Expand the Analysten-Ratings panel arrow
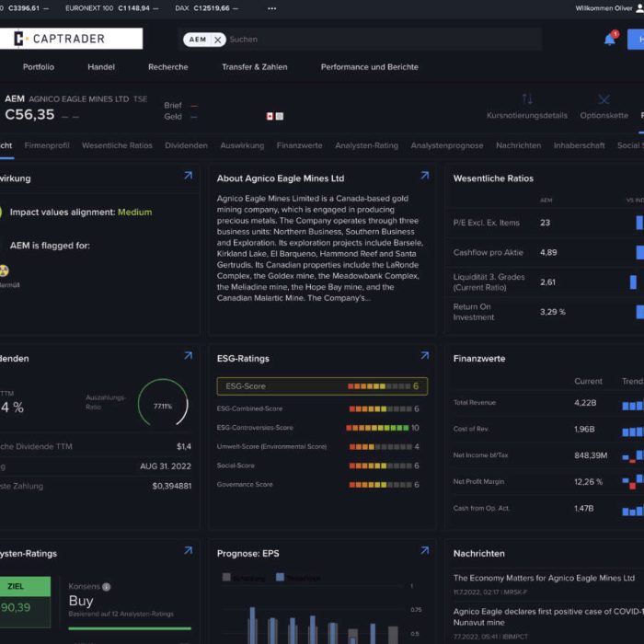644x644 pixels. pos(188,551)
